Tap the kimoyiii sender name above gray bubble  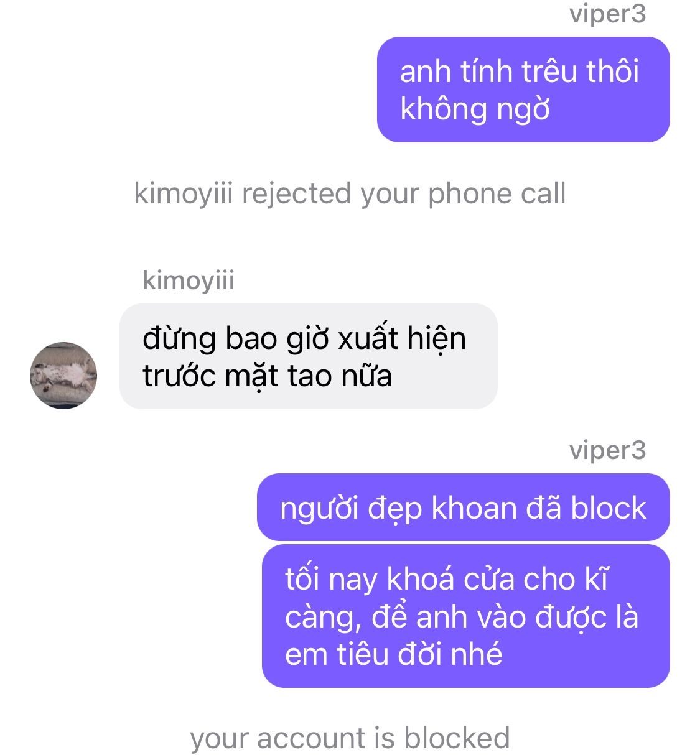[x=189, y=280]
